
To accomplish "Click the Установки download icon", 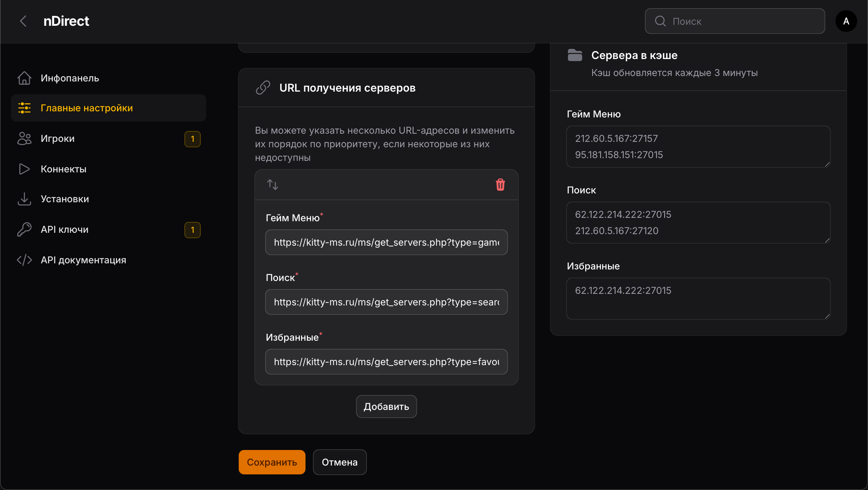I will coord(24,199).
